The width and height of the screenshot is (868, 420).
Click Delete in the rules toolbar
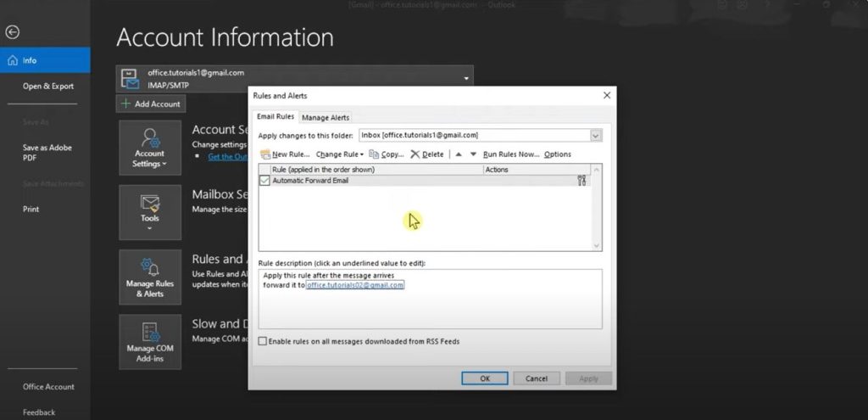tap(427, 154)
